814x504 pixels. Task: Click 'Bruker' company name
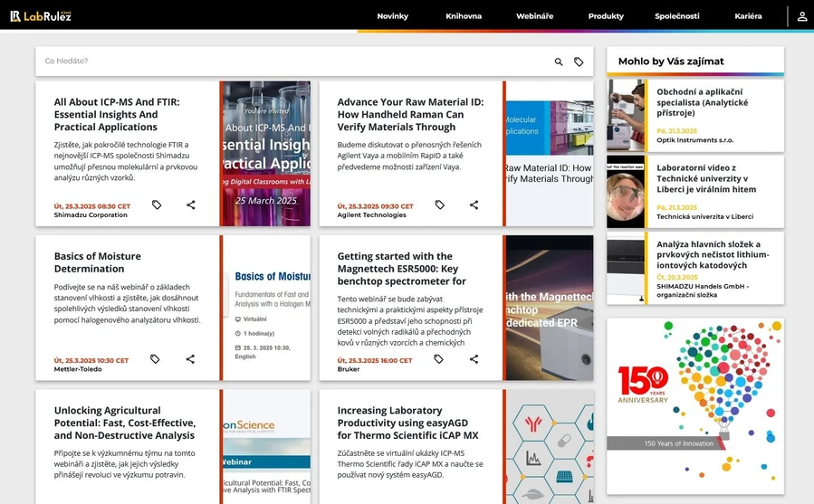(x=349, y=369)
